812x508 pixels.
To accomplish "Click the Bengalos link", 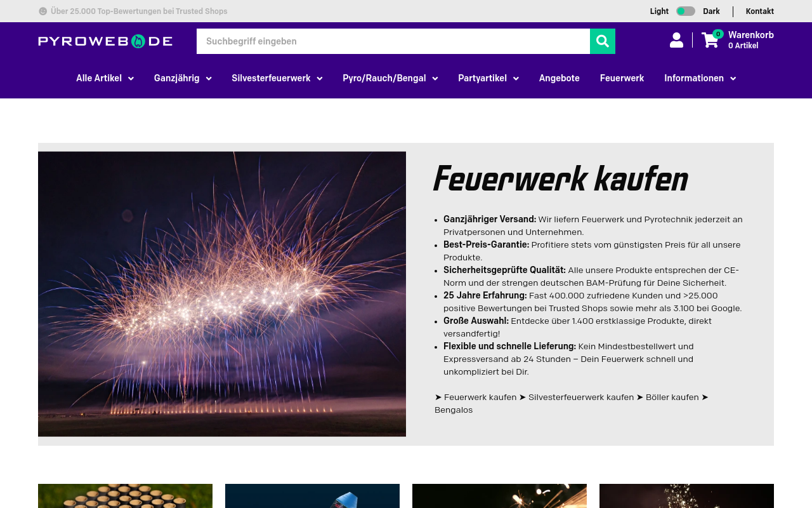I will (455, 410).
